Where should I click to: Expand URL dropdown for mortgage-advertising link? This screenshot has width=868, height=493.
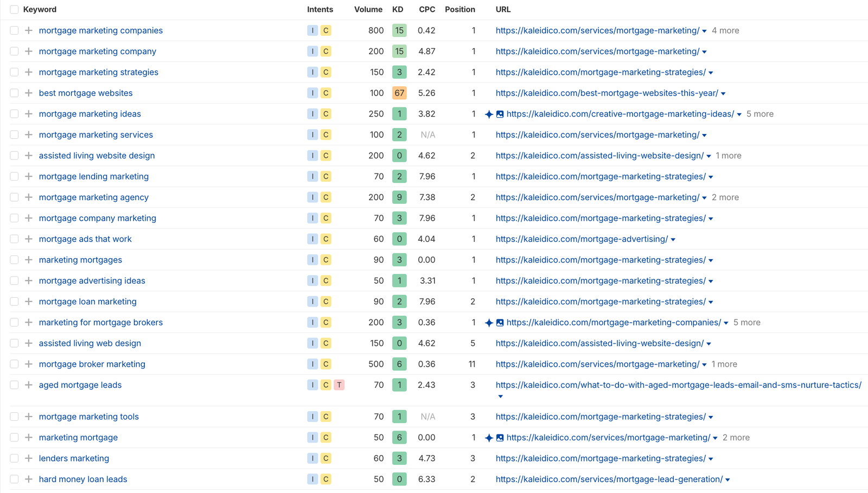(673, 240)
